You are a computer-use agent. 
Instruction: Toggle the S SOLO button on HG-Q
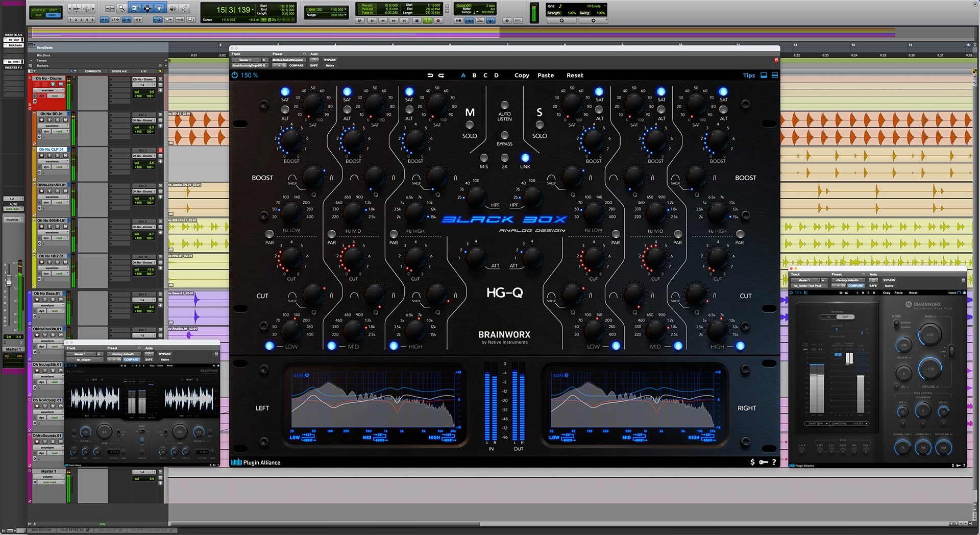coord(540,125)
